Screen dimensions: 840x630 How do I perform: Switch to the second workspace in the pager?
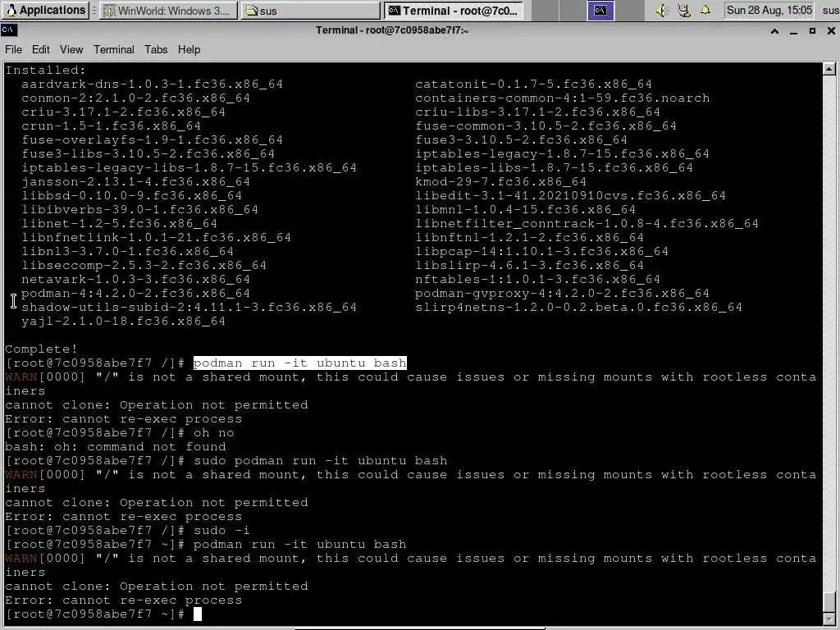click(x=572, y=10)
